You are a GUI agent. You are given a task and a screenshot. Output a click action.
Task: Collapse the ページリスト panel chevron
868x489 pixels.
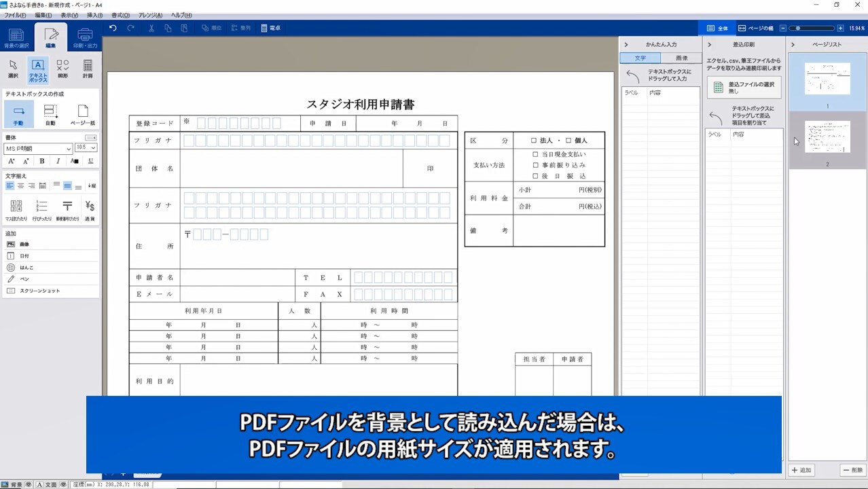(x=793, y=45)
